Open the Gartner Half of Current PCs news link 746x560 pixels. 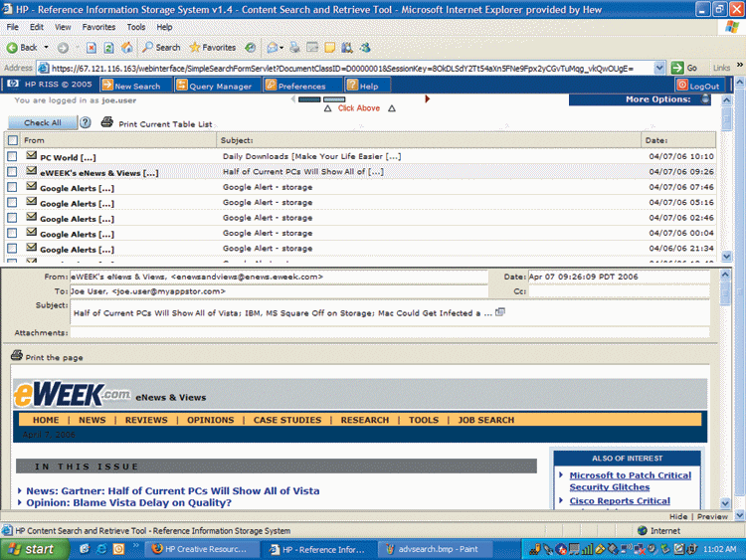173,491
